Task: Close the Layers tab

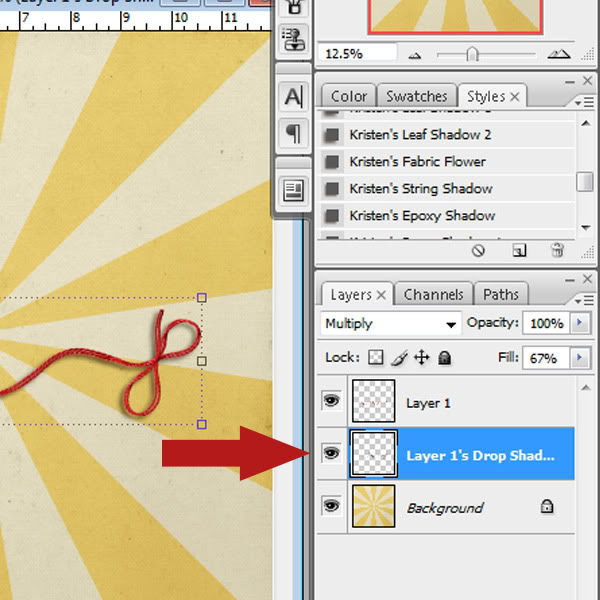Action: 381,295
